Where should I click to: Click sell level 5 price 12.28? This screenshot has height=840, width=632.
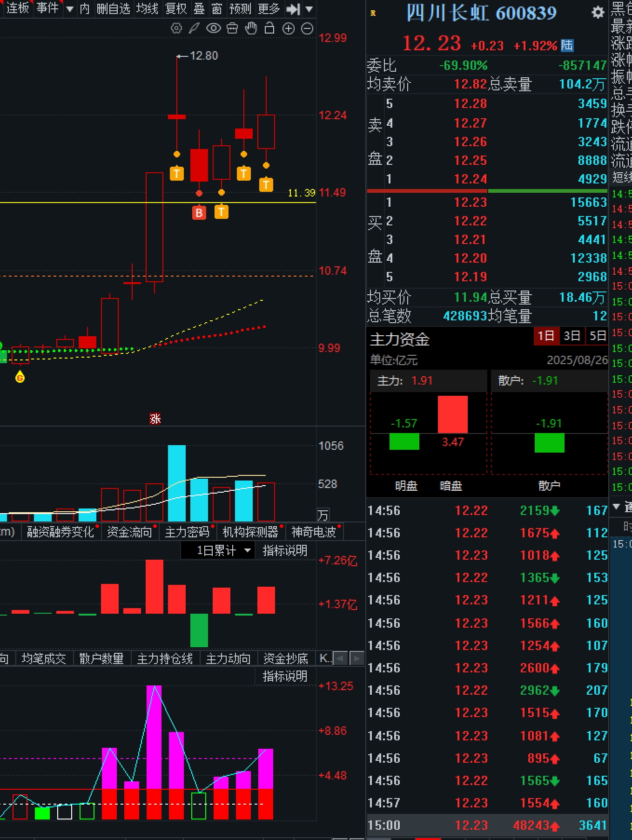pyautogui.click(x=471, y=104)
